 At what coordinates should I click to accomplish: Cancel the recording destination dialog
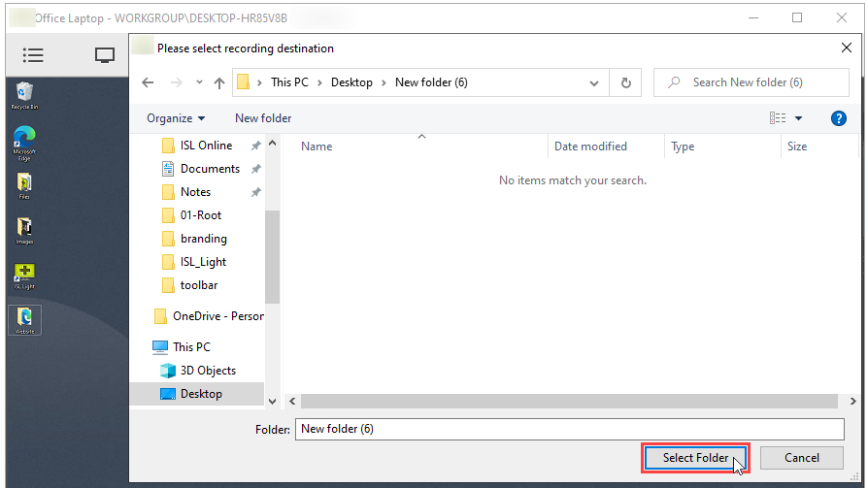[801, 458]
